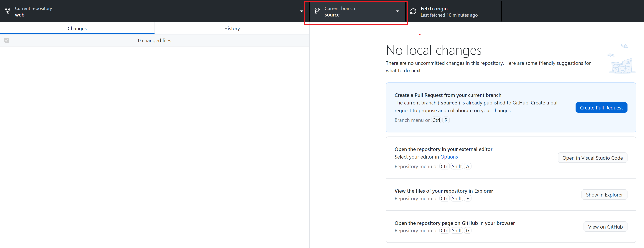Image resolution: width=644 pixels, height=248 pixels.
Task: Click the F key hint in Explorer row
Action: tap(467, 199)
